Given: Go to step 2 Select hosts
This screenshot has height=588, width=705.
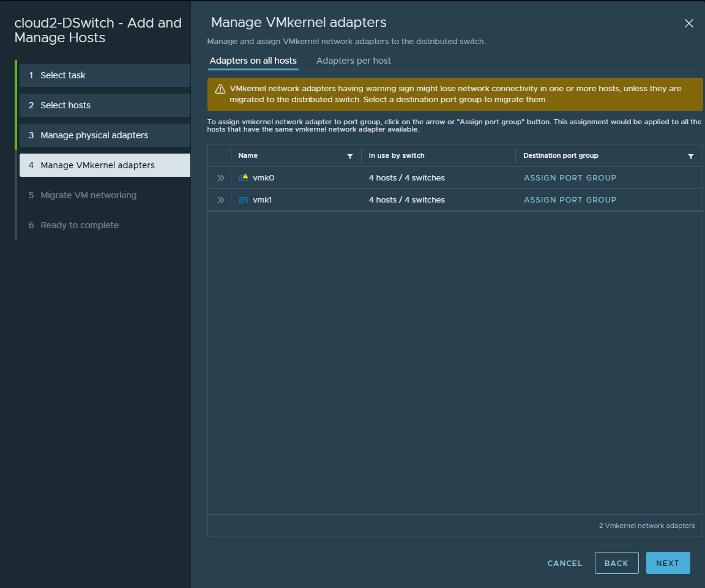Looking at the screenshot, I should pyautogui.click(x=105, y=105).
